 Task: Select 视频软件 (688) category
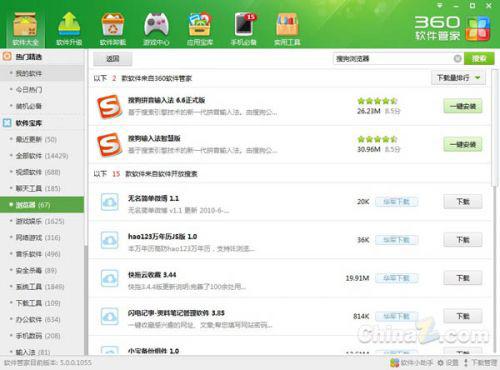pos(42,172)
